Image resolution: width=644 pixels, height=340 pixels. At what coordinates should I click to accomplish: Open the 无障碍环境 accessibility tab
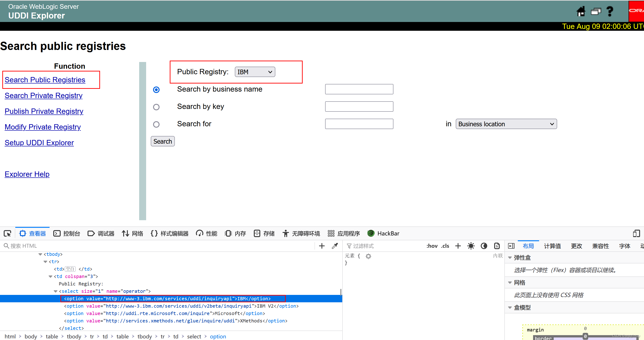pyautogui.click(x=301, y=233)
